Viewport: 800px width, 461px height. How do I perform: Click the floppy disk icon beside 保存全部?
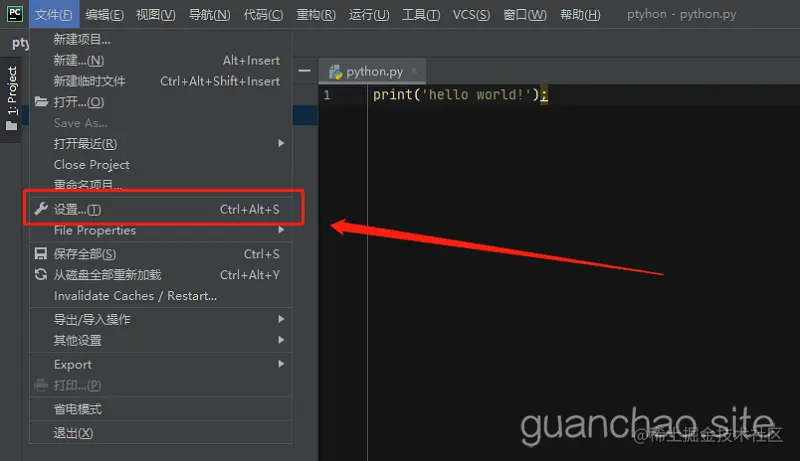point(41,253)
